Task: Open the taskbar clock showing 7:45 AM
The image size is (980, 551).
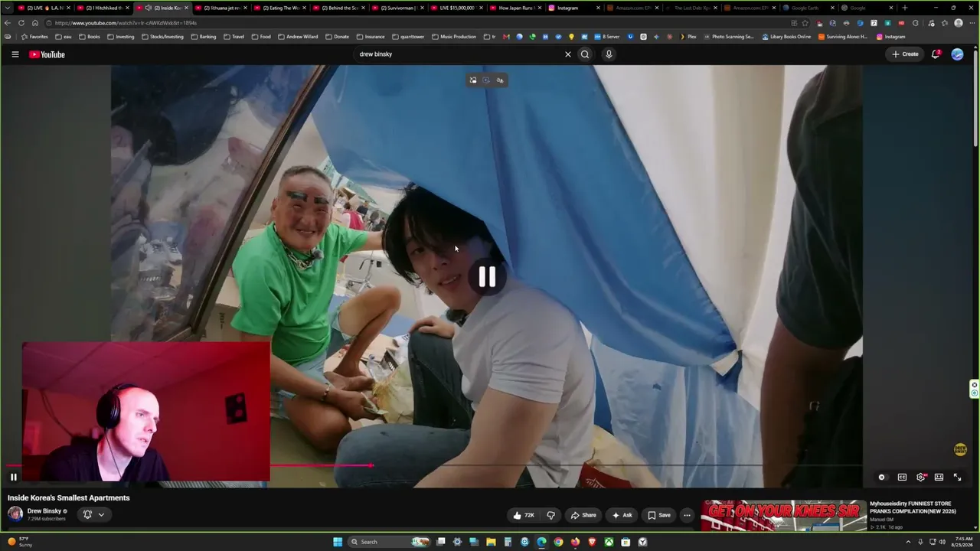Action: coord(959,542)
